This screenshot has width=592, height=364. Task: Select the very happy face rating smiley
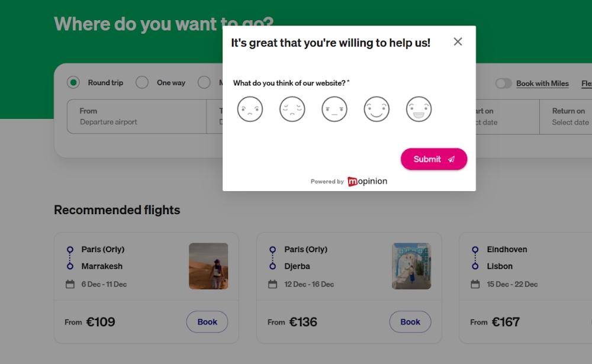pos(419,109)
